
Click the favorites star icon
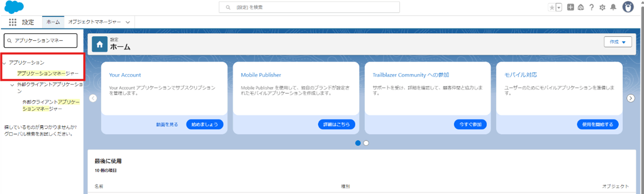tap(552, 7)
